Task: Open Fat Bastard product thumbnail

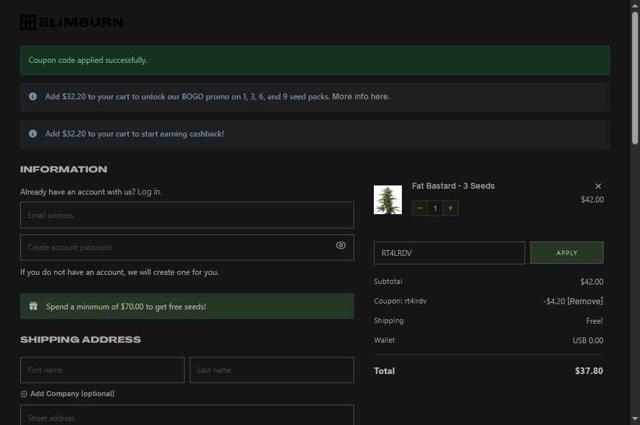Action: tap(388, 200)
